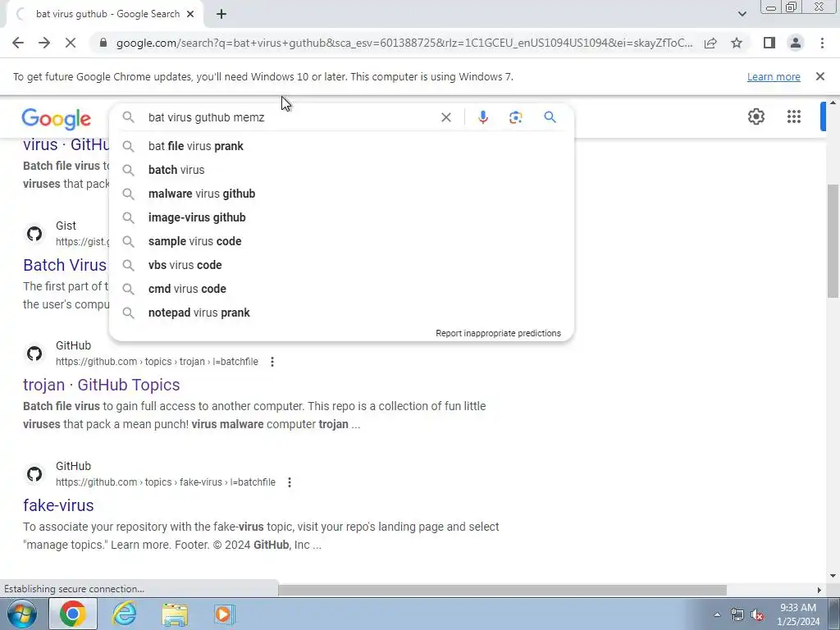840x630 pixels.
Task: Open the fake-virus result link
Action: point(58,505)
